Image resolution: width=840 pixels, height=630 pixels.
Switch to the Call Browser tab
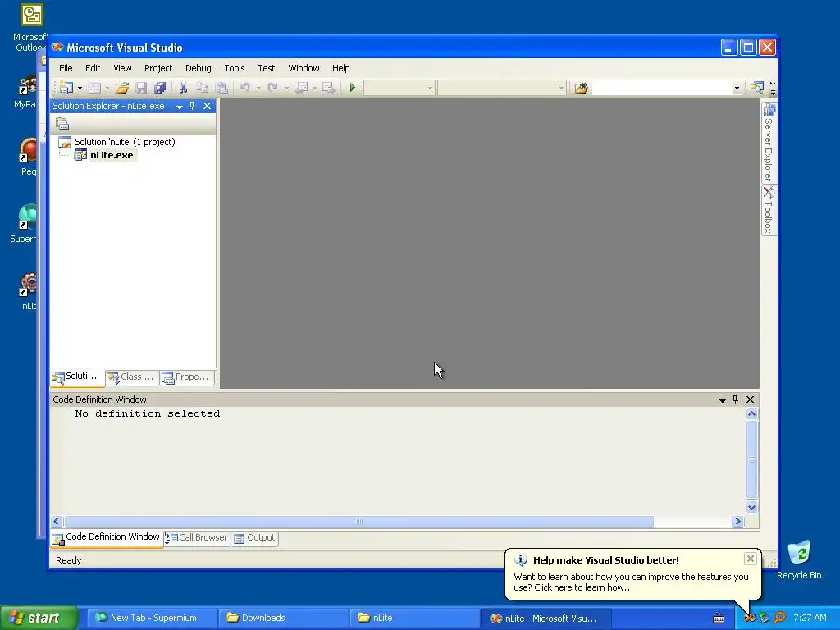tap(197, 538)
